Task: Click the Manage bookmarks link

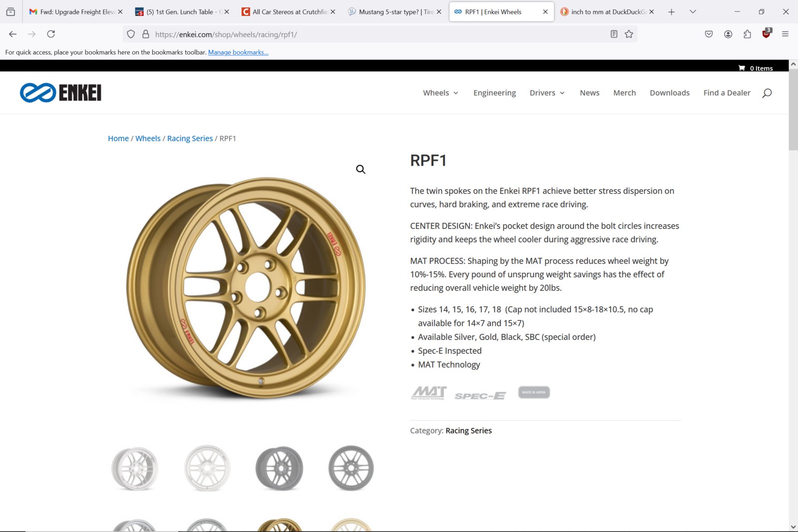Action: tap(238, 52)
